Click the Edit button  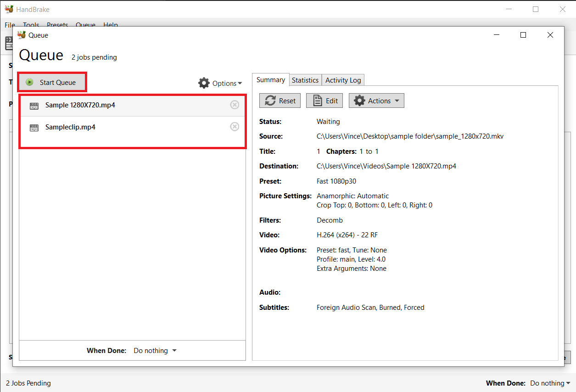(x=324, y=100)
